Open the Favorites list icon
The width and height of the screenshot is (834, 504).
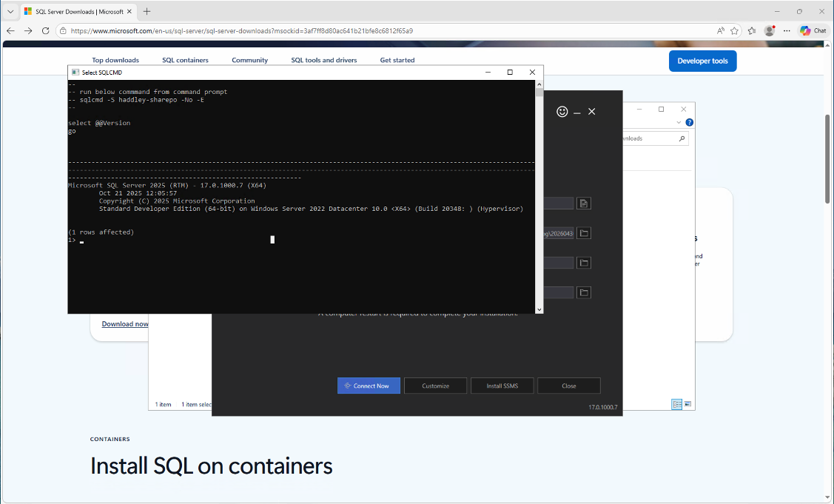(752, 31)
